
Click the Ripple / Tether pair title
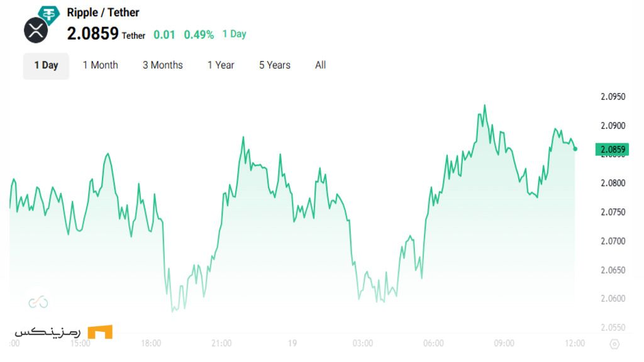point(103,13)
